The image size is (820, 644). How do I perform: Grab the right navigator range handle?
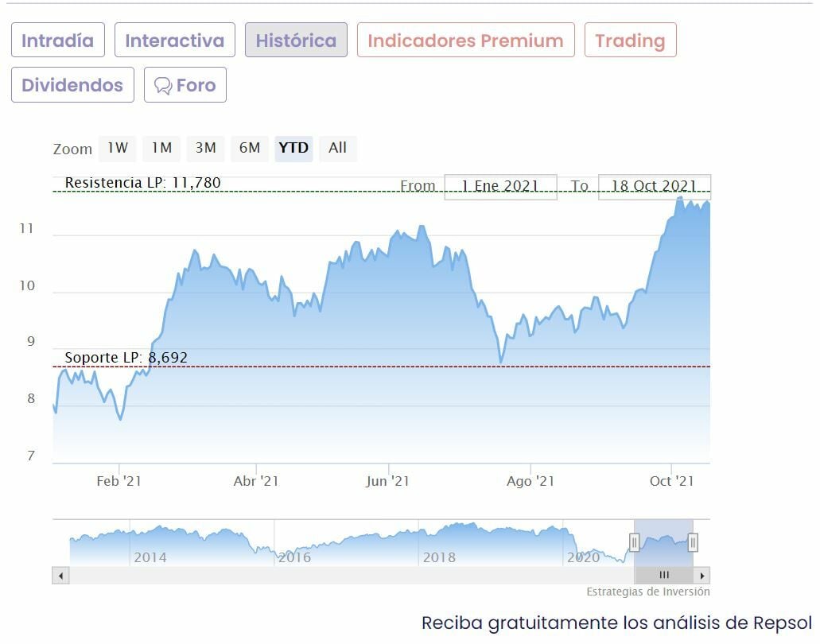693,542
